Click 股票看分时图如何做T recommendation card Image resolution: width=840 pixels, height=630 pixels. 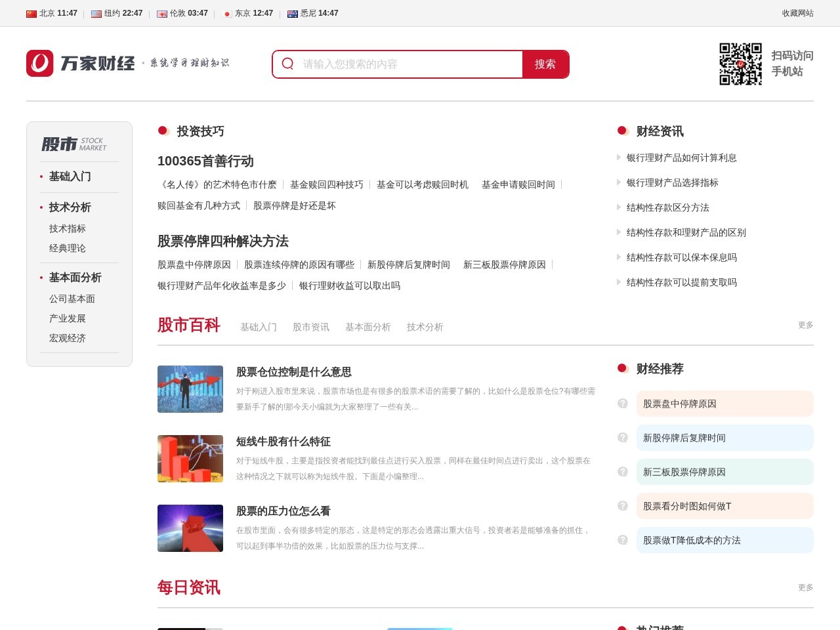(724, 506)
